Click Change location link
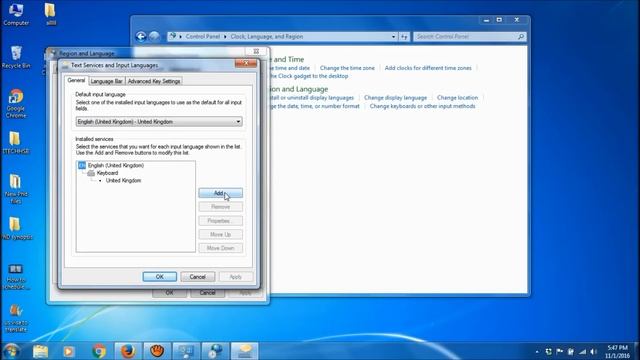 (x=457, y=98)
